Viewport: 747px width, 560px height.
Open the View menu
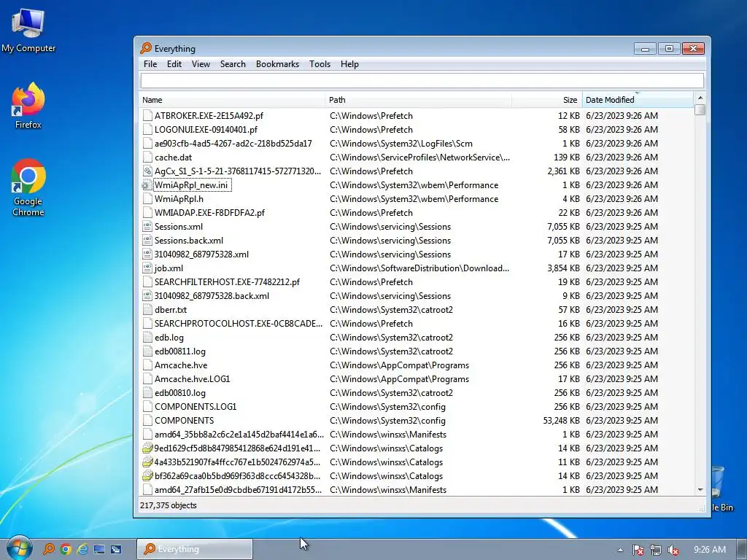pyautogui.click(x=201, y=64)
